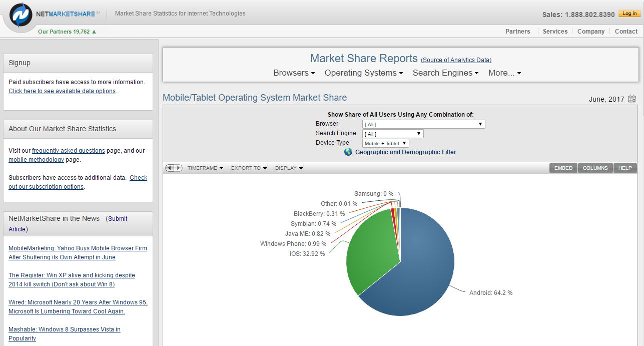
Task: Click the EMBED button
Action: [563, 168]
